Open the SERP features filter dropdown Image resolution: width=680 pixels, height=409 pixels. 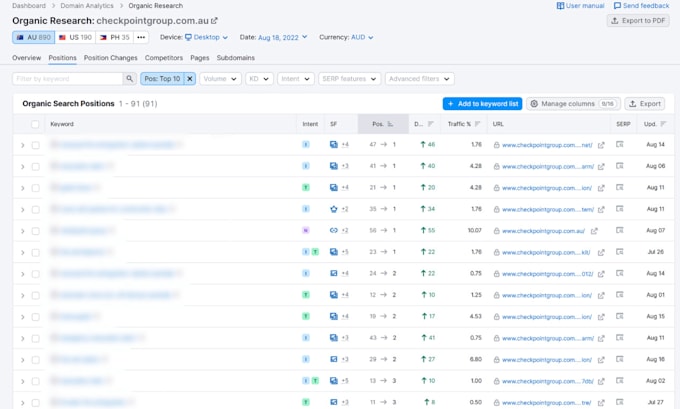(350, 79)
